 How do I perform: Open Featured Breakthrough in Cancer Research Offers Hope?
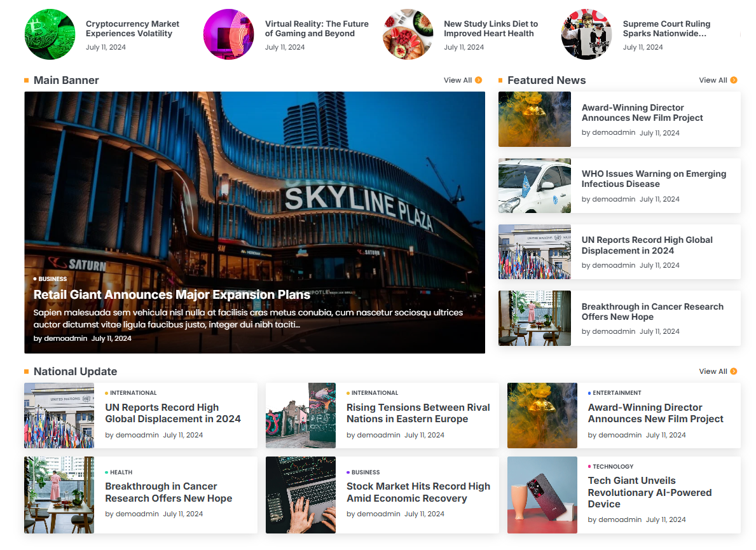point(652,312)
